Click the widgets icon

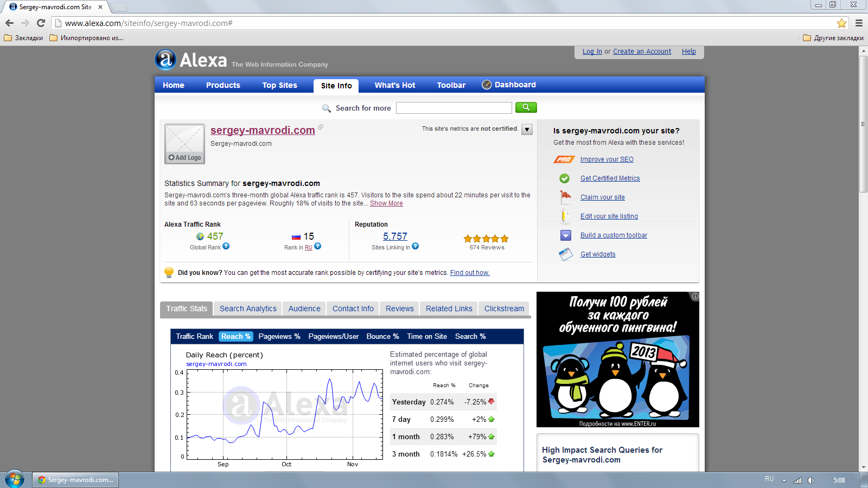tap(565, 254)
